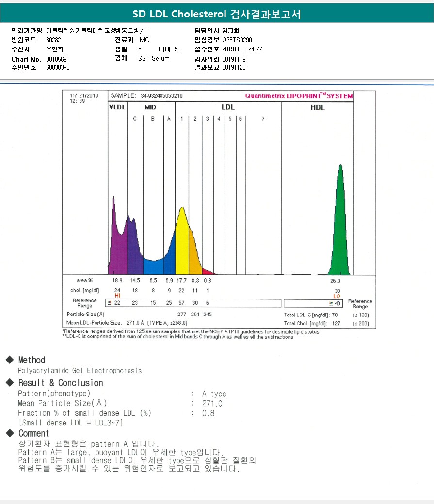Screen dimensions: 434x504
Task: Click the "Comment" section heading
Action: pyautogui.click(x=33, y=433)
